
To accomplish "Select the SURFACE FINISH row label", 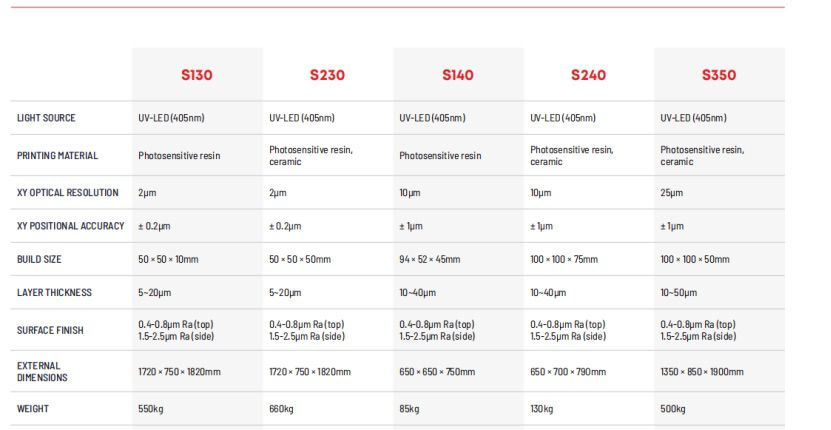I will pyautogui.click(x=49, y=330).
